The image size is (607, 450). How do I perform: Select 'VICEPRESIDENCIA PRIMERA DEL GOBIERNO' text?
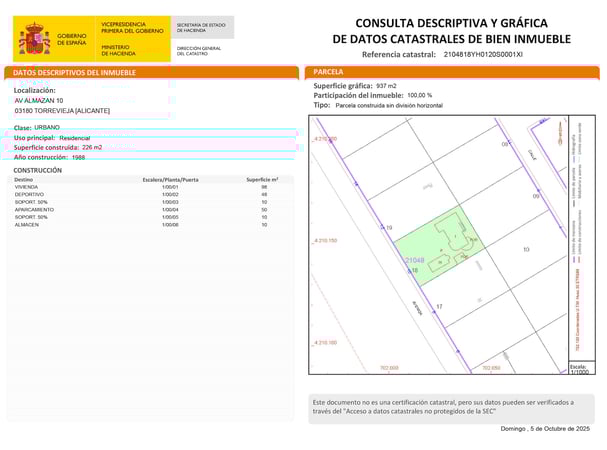(x=132, y=27)
